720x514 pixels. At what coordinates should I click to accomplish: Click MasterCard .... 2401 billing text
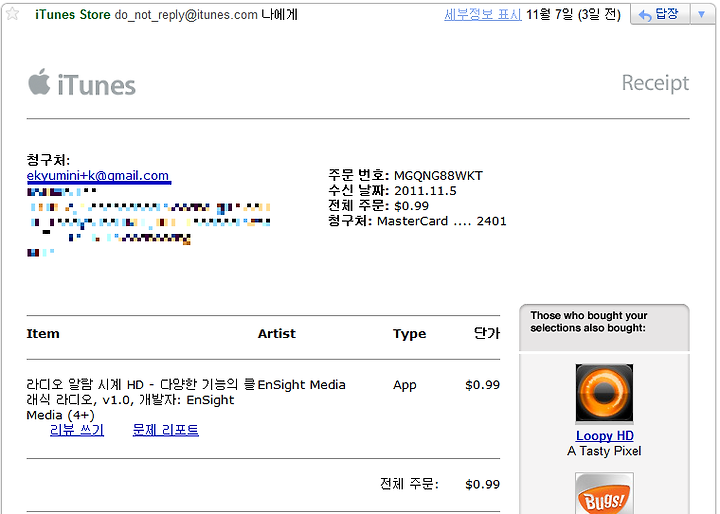tap(442, 221)
